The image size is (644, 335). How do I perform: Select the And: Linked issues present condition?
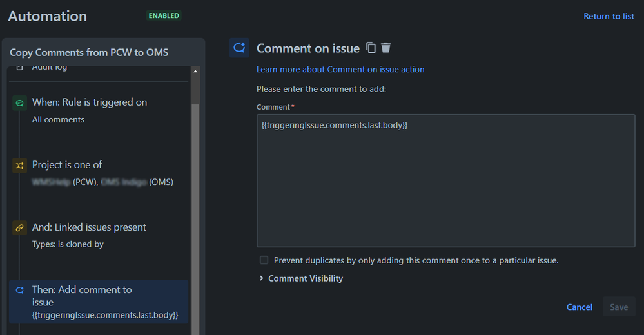pyautogui.click(x=99, y=236)
